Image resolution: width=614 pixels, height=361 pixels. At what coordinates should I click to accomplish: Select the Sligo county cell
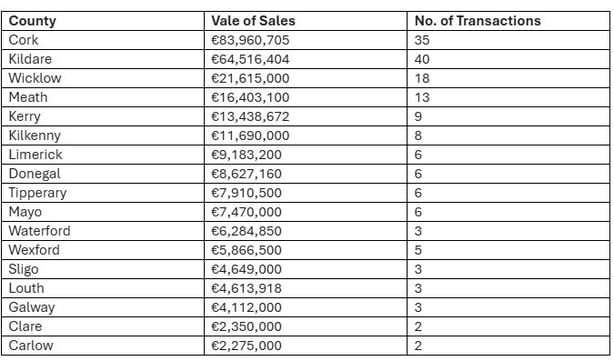(103, 269)
